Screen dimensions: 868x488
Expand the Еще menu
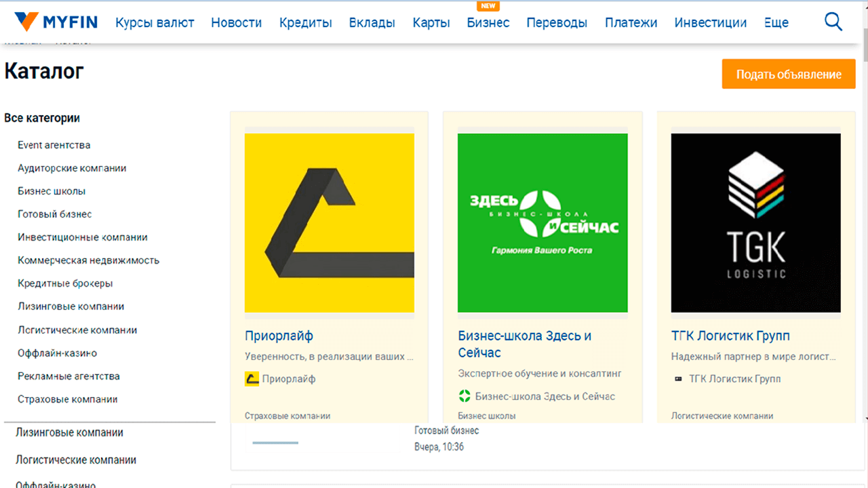coord(776,22)
